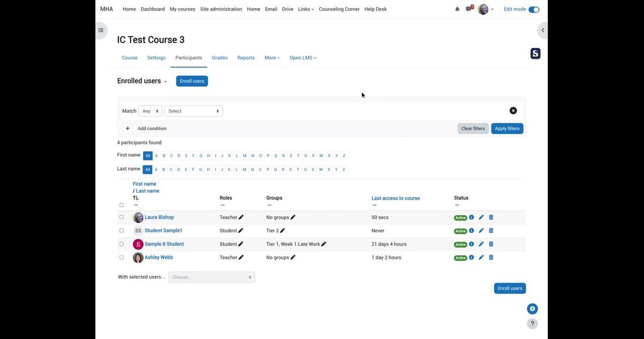Click the notifications bell icon

click(457, 9)
